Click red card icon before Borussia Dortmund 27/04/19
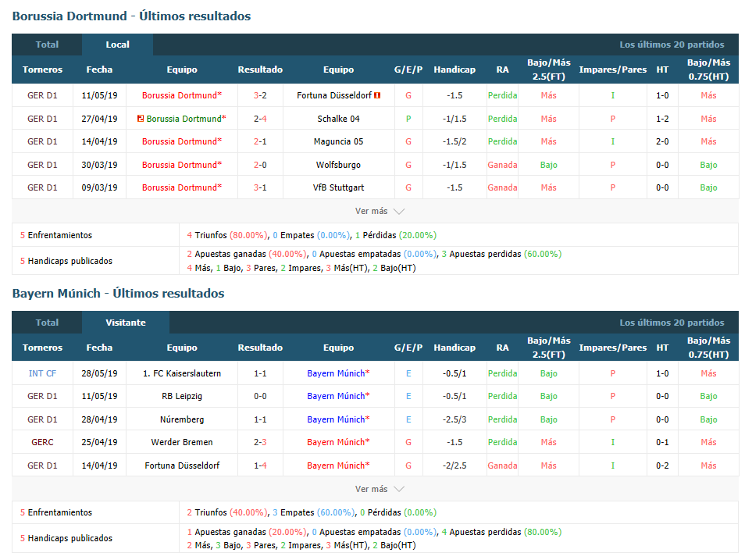The image size is (745, 560). [x=141, y=119]
